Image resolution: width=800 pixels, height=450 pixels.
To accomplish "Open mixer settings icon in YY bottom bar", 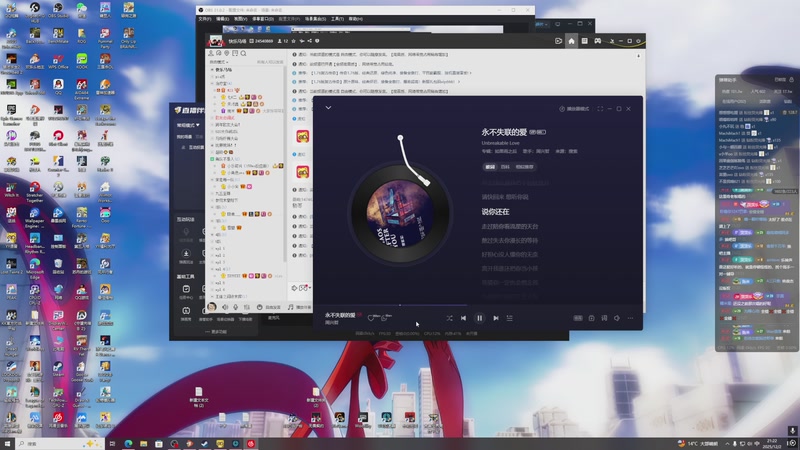I will [x=247, y=307].
